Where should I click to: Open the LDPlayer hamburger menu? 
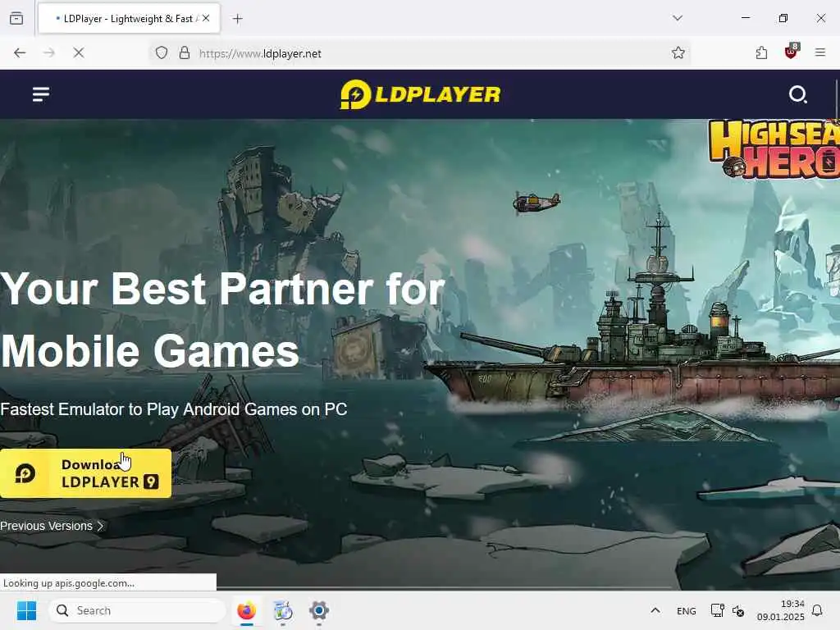click(41, 94)
